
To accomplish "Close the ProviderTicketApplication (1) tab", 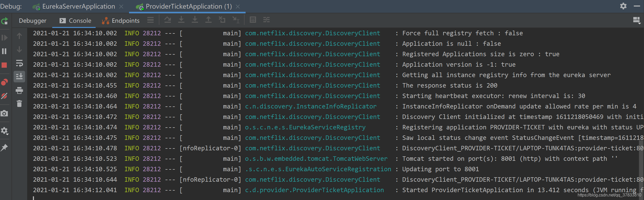I will point(238,7).
